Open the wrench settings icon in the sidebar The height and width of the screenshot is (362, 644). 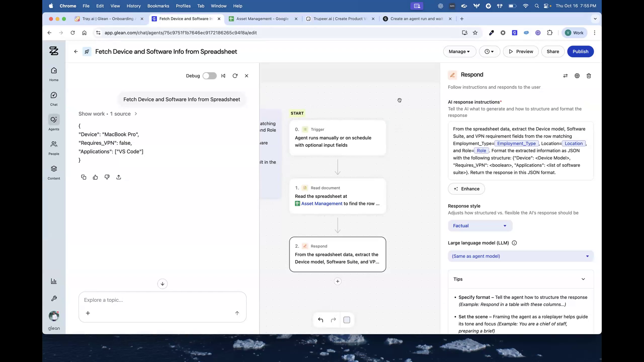54,298
